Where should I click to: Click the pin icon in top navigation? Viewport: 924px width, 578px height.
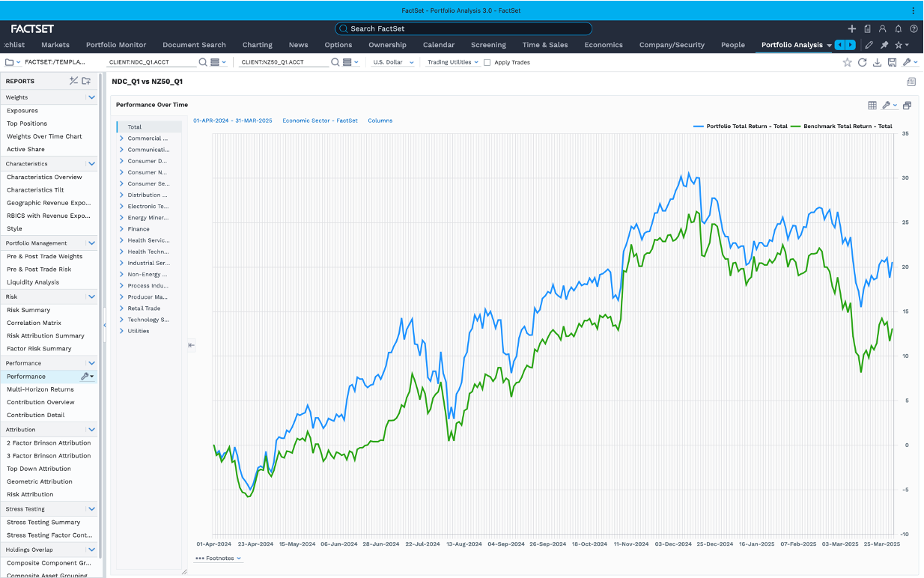[884, 45]
